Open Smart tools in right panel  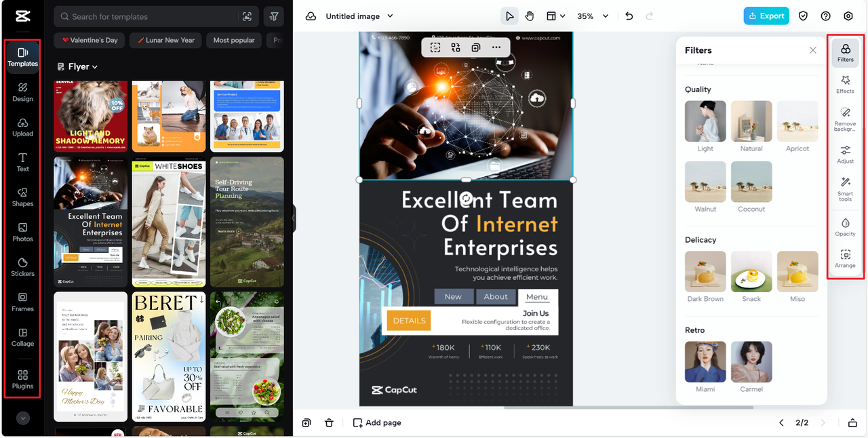[x=845, y=189]
